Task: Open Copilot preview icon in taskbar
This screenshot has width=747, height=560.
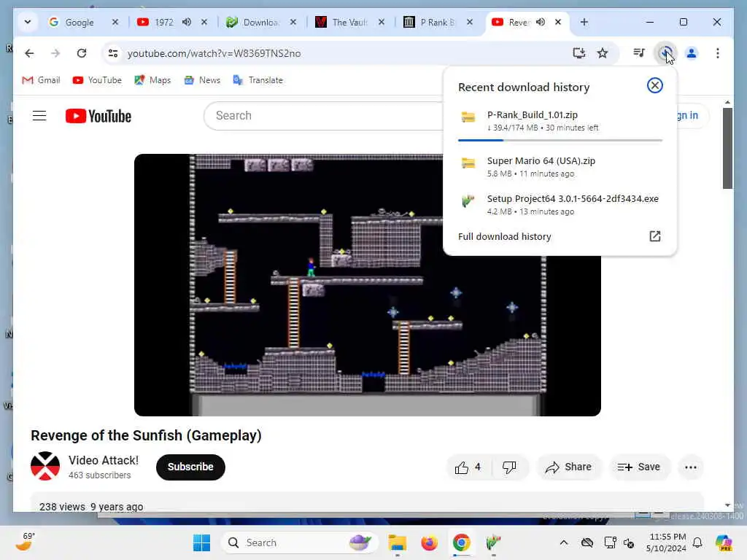Action: 723,542
